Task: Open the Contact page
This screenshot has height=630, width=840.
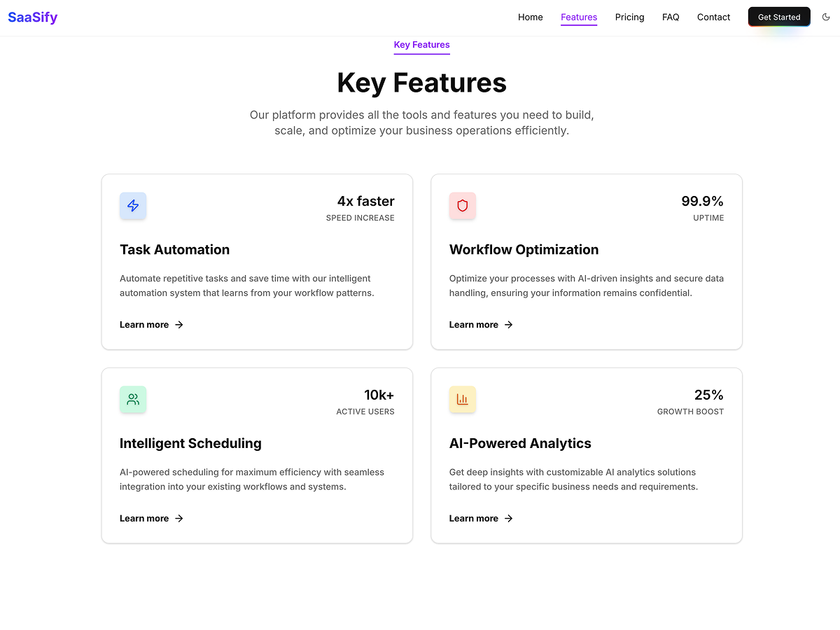Action: 713,17
